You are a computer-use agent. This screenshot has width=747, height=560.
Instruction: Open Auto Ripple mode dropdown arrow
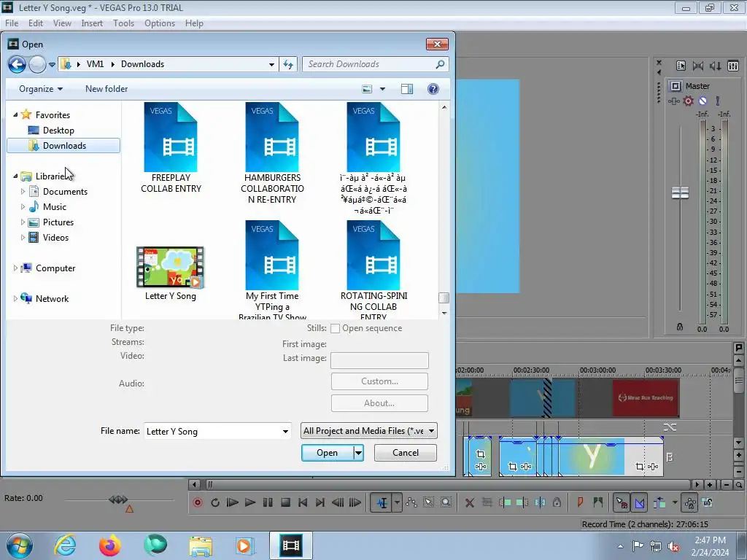675,502
